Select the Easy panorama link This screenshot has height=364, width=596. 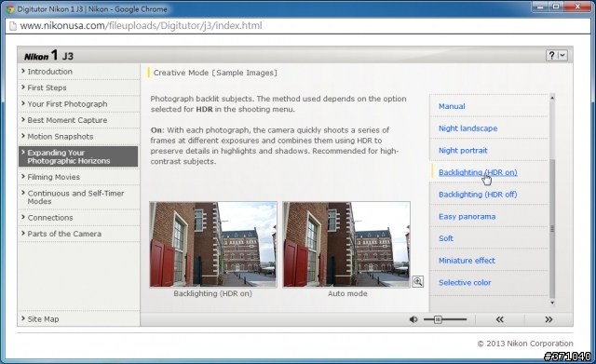[467, 217]
